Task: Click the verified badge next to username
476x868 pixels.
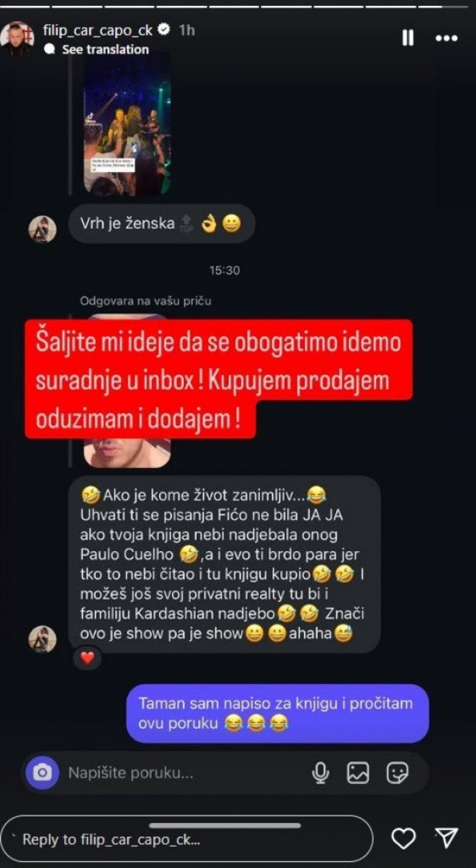Action: pos(164,30)
